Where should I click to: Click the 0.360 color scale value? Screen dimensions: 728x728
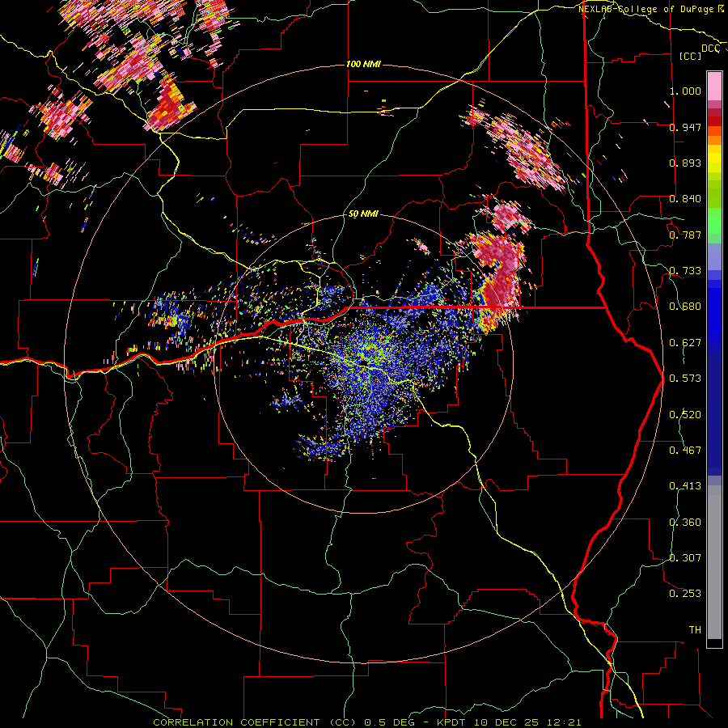[685, 523]
